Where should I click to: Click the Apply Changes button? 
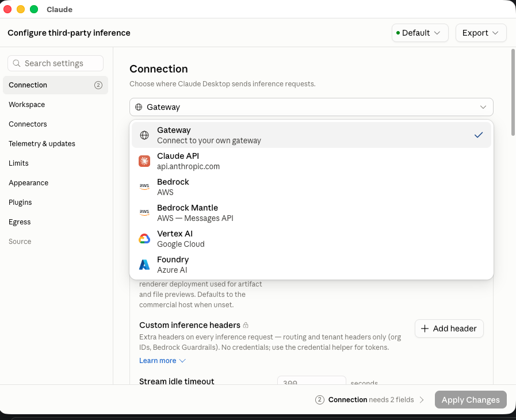pos(471,400)
